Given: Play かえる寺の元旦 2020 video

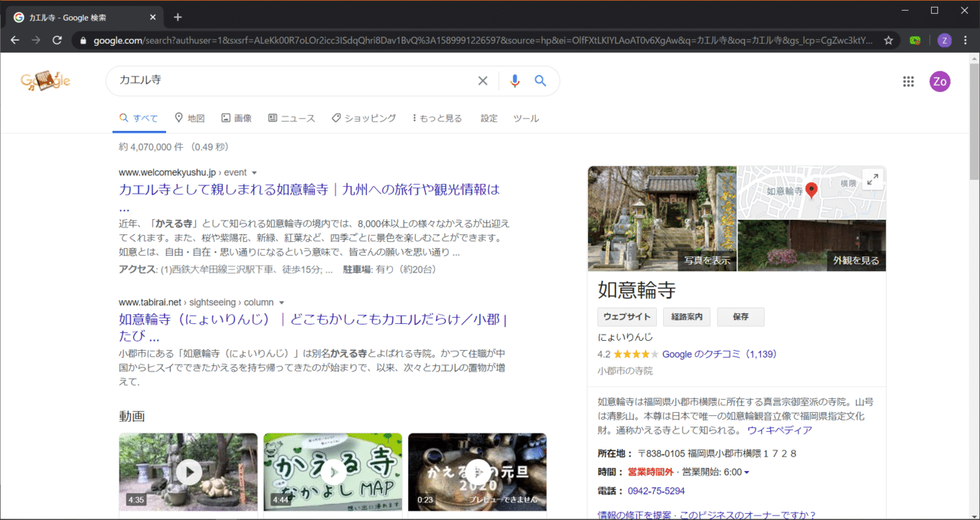Looking at the screenshot, I should pos(478,472).
